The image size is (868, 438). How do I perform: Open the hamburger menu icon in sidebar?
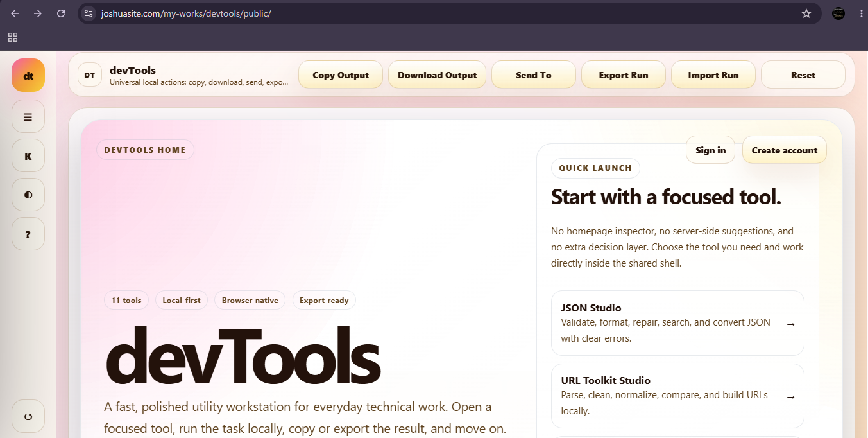[x=28, y=117]
